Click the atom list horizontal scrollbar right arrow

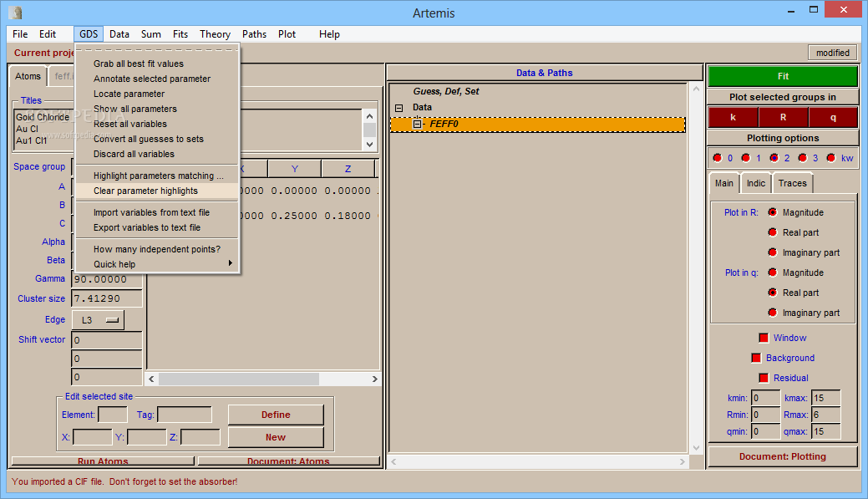(375, 379)
